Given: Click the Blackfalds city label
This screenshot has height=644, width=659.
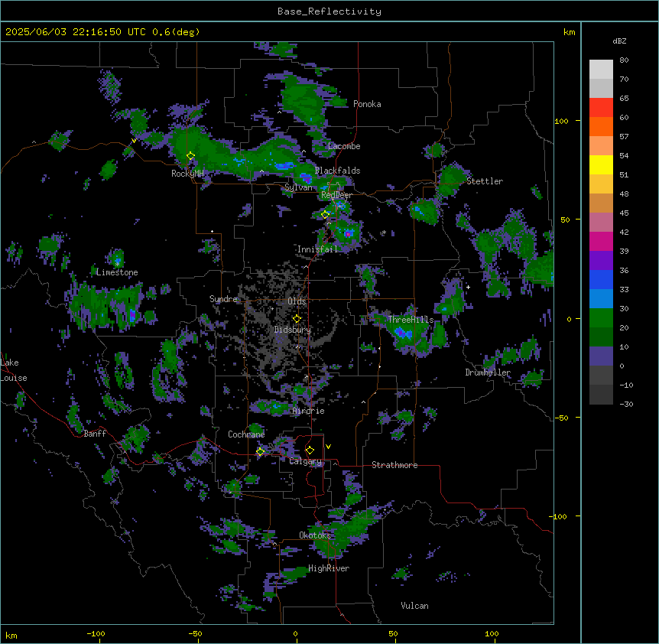Looking at the screenshot, I should coord(337,171).
